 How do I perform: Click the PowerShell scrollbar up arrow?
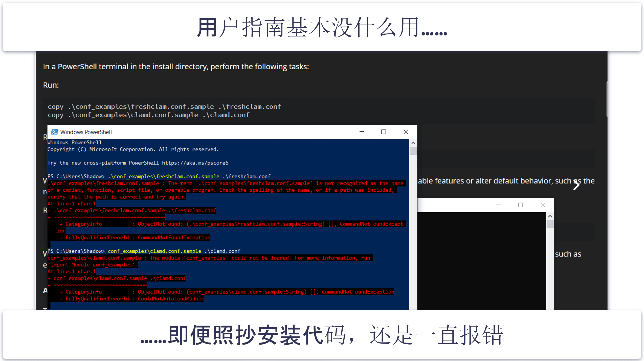tap(413, 143)
